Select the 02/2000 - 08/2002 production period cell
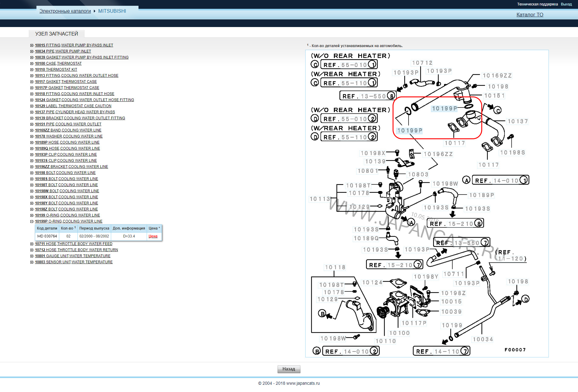Image resolution: width=578 pixels, height=392 pixels. point(94,236)
